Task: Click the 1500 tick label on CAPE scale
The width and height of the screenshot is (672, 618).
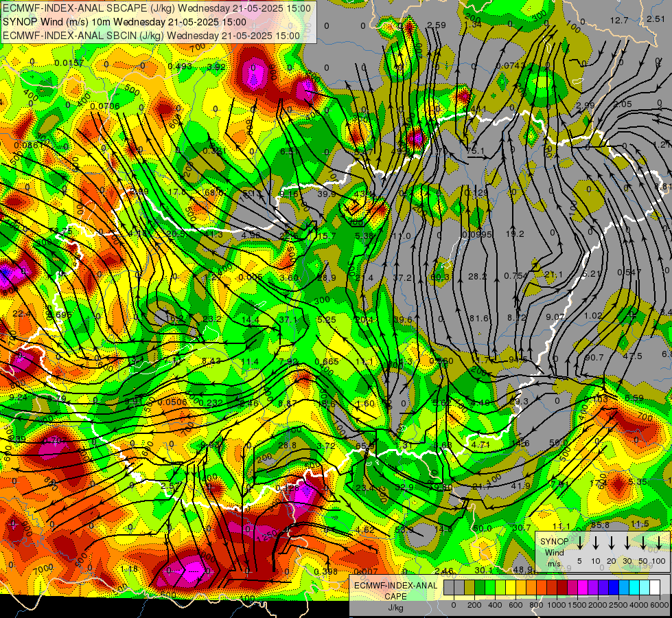Action: tap(577, 605)
